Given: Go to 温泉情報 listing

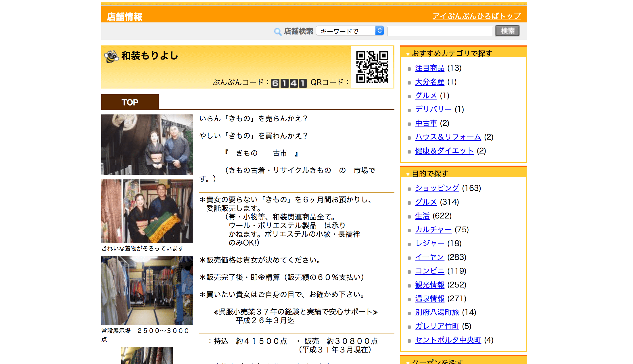Looking at the screenshot, I should click(429, 298).
